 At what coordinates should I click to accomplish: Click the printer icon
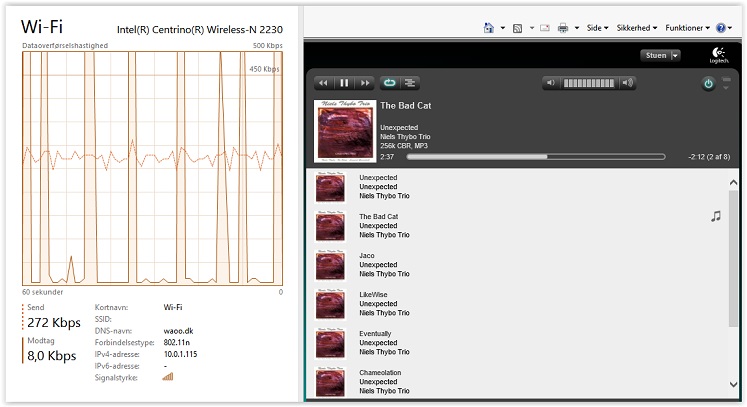(563, 28)
